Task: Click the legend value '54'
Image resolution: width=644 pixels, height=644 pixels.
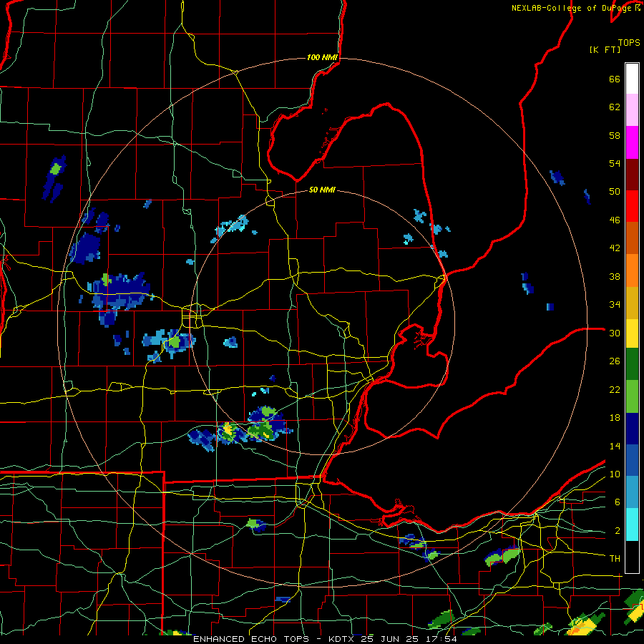Action: (615, 163)
